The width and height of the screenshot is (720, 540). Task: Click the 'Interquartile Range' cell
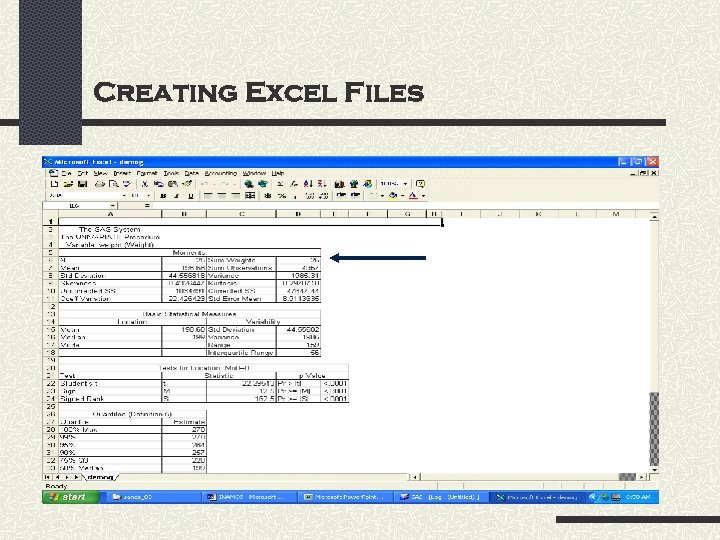241,353
